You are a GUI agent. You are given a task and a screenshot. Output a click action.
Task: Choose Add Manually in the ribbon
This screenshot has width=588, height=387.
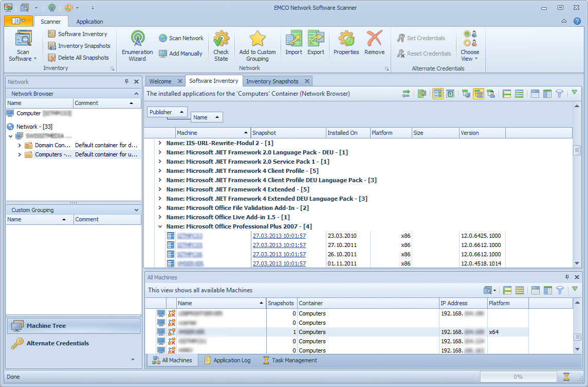point(180,54)
